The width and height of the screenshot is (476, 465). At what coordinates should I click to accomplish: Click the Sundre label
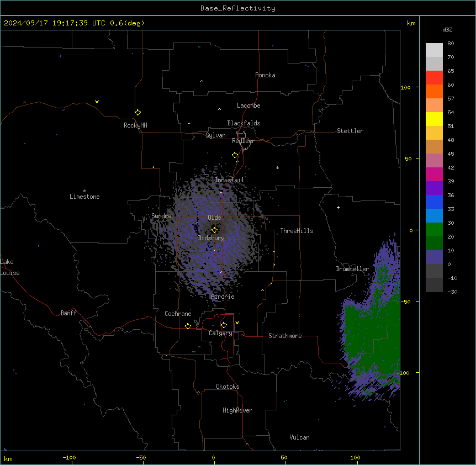pos(161,216)
